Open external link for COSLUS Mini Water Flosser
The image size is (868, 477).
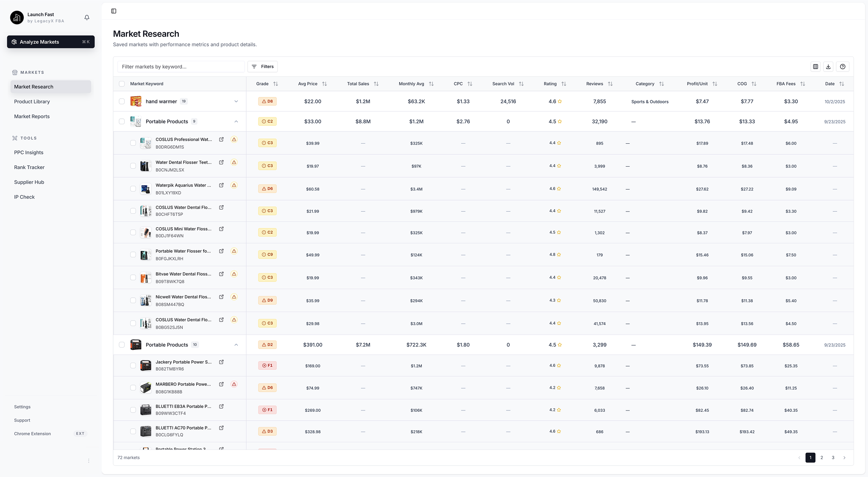pos(221,229)
